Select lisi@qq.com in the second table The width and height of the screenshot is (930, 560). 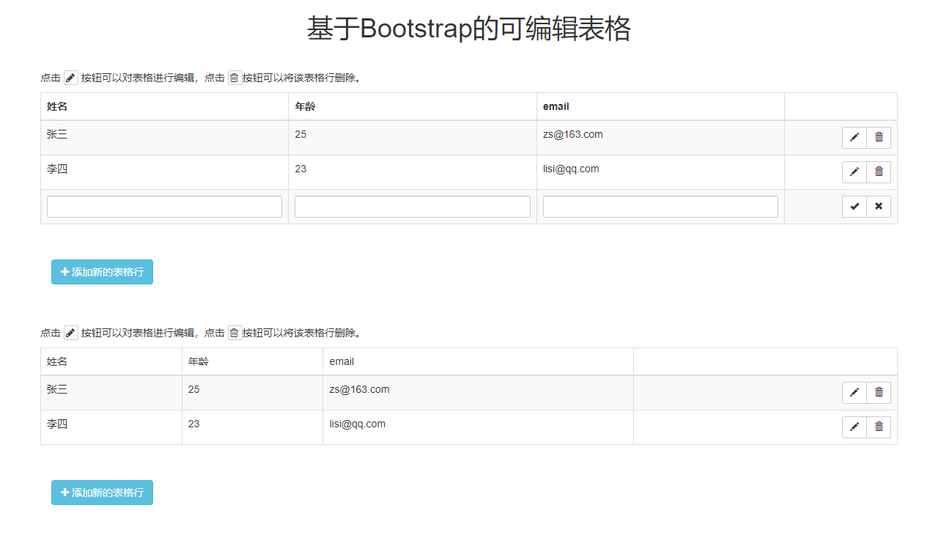(358, 424)
